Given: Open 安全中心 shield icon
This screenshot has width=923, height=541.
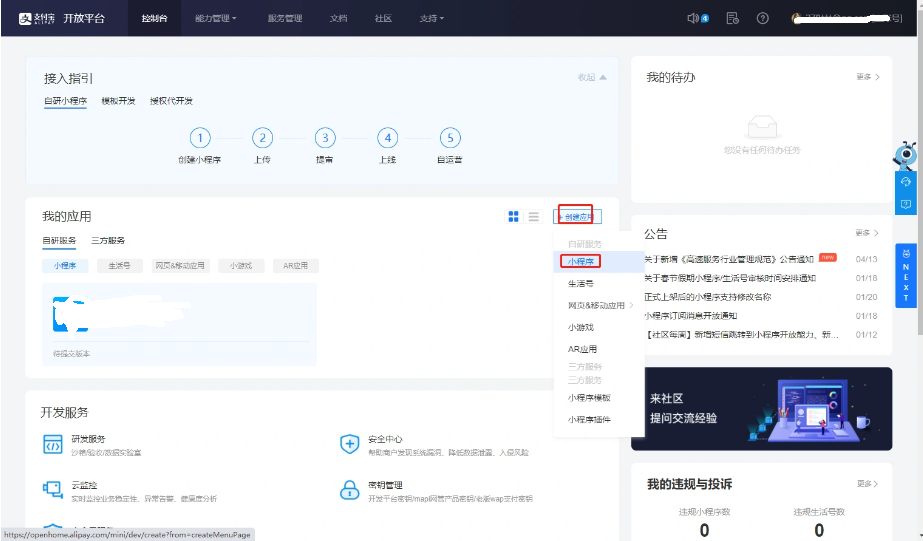Looking at the screenshot, I should tap(349, 445).
